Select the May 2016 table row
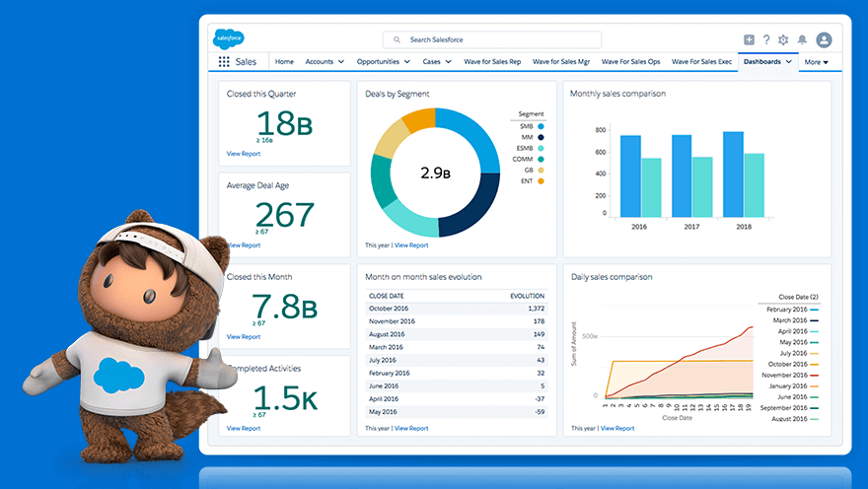The image size is (868, 489). pos(457,412)
